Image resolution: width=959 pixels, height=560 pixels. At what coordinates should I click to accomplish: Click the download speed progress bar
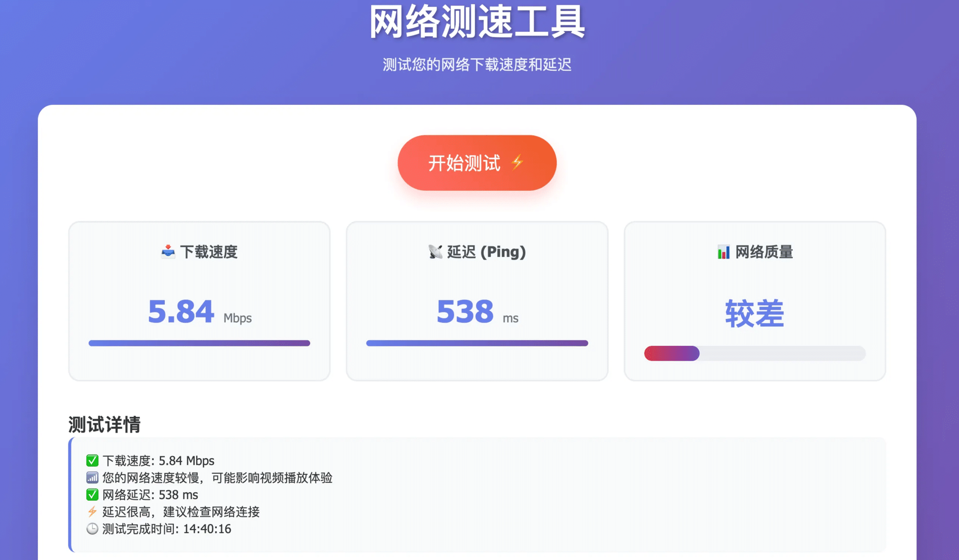tap(199, 343)
